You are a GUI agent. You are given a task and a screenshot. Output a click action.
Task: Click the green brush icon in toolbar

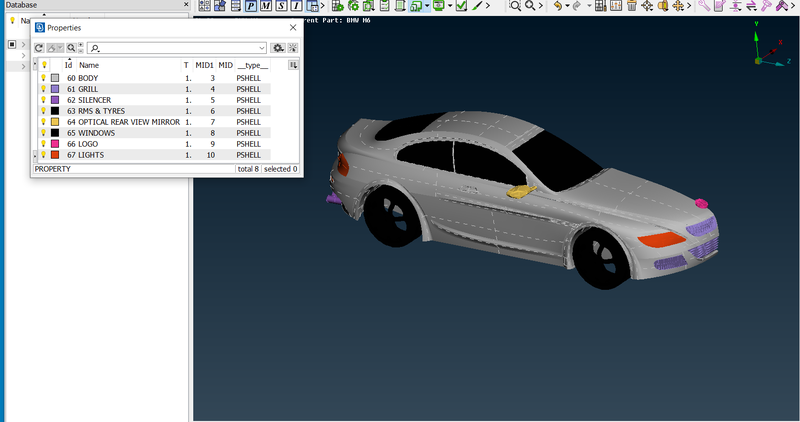point(477,6)
